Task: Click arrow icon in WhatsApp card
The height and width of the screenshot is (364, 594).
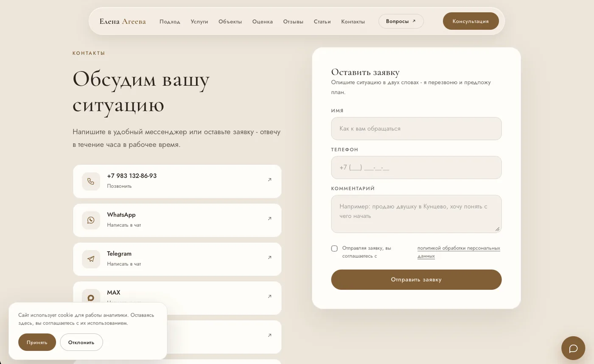Action: 269,219
